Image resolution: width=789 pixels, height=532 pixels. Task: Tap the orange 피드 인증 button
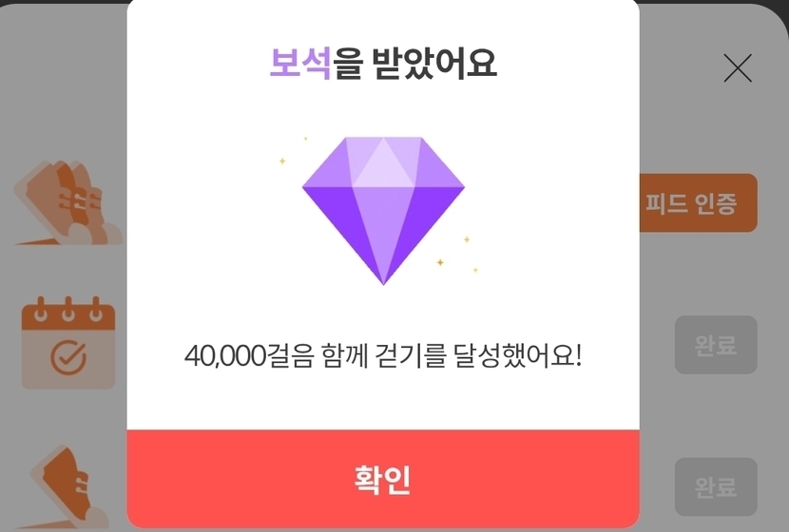pyautogui.click(x=698, y=203)
